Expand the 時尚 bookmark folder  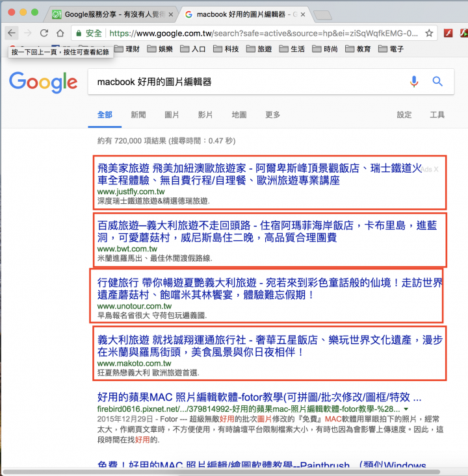pyautogui.click(x=325, y=49)
